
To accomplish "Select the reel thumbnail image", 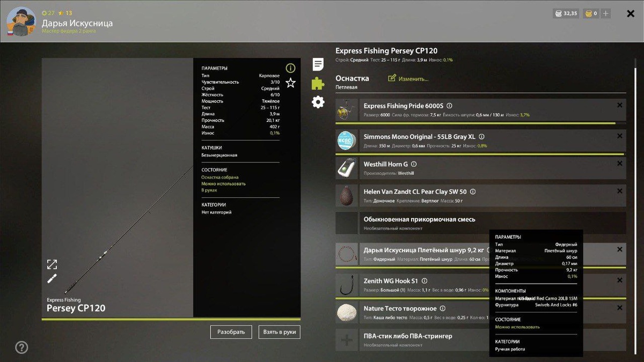I will [347, 110].
